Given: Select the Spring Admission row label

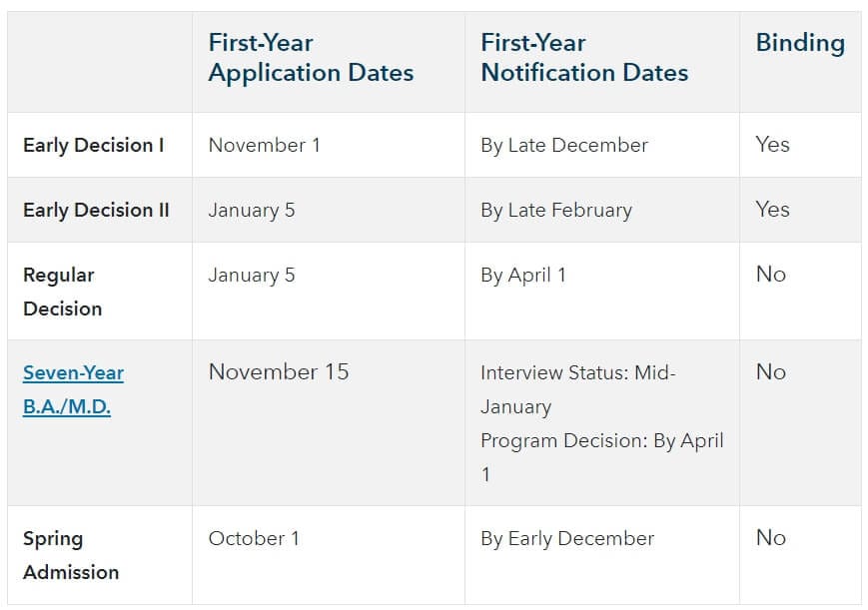Looking at the screenshot, I should 70,554.
